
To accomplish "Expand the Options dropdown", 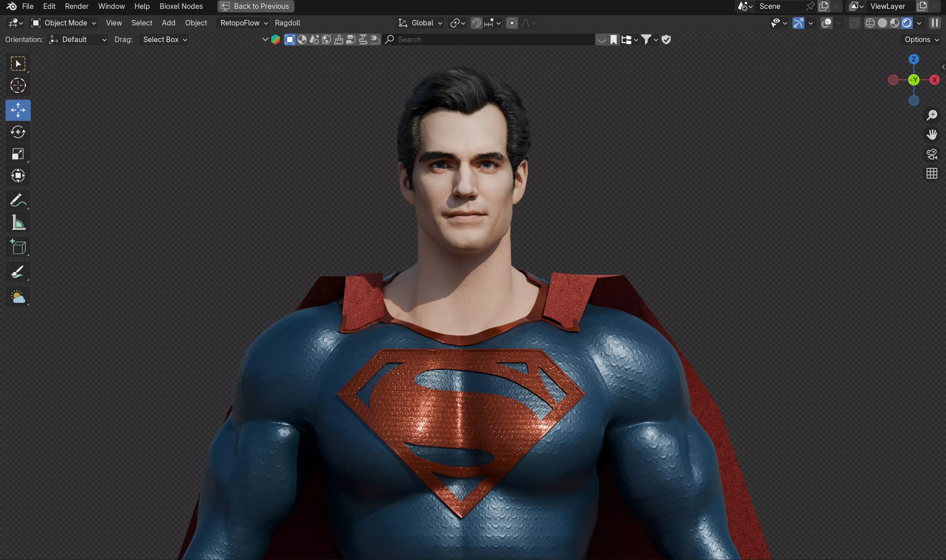I will click(921, 40).
